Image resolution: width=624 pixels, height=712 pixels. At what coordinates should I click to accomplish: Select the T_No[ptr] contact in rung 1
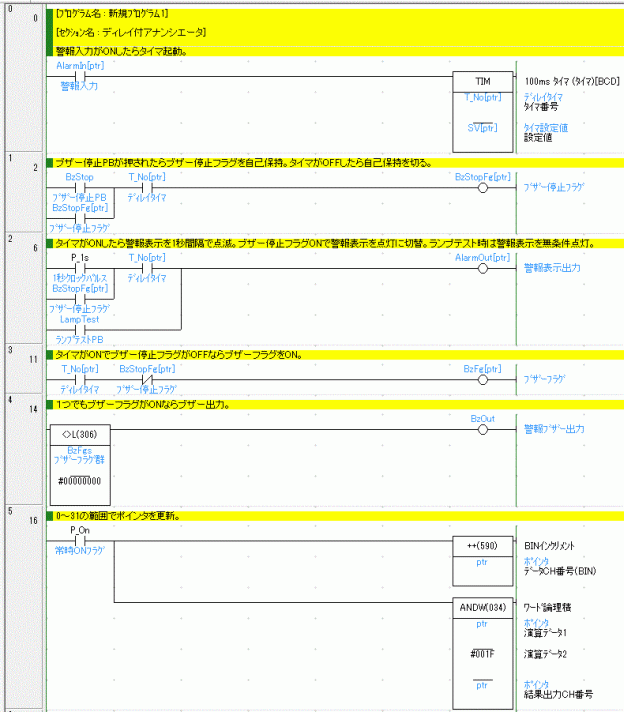click(x=147, y=187)
